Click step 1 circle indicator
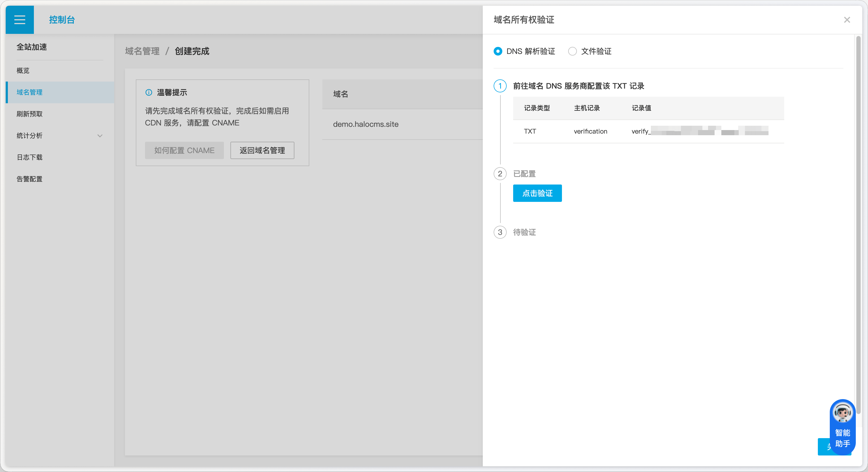 500,86
